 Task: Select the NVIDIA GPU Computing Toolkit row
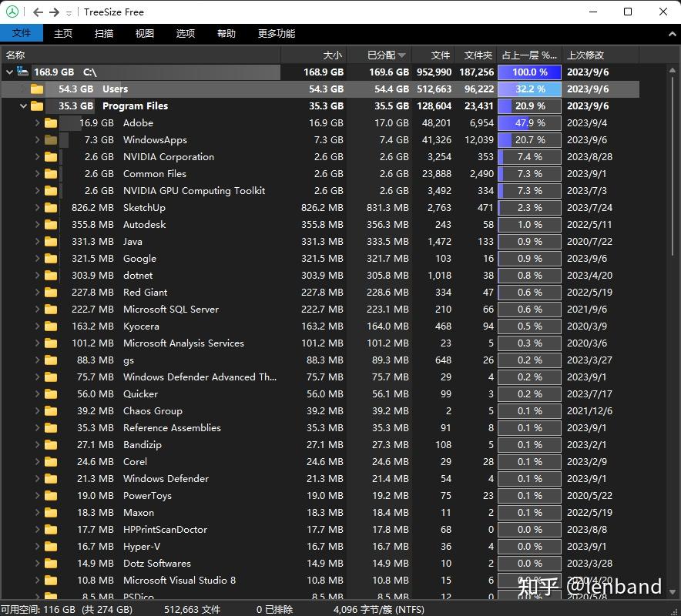coord(320,190)
